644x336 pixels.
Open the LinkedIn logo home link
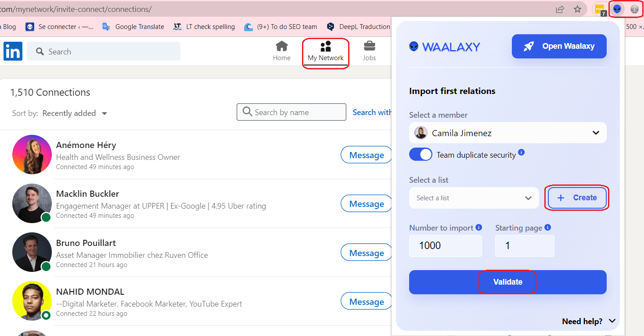pyautogui.click(x=13, y=51)
